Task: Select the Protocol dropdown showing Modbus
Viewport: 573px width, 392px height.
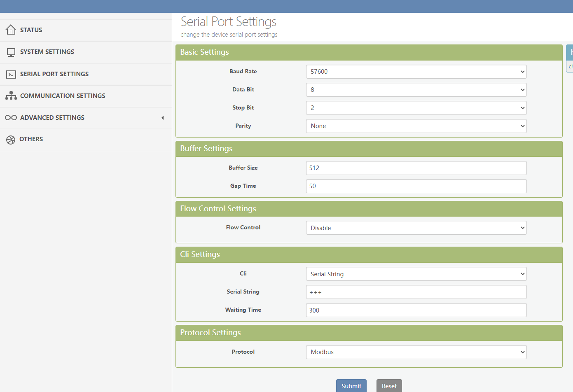Action: tap(416, 352)
